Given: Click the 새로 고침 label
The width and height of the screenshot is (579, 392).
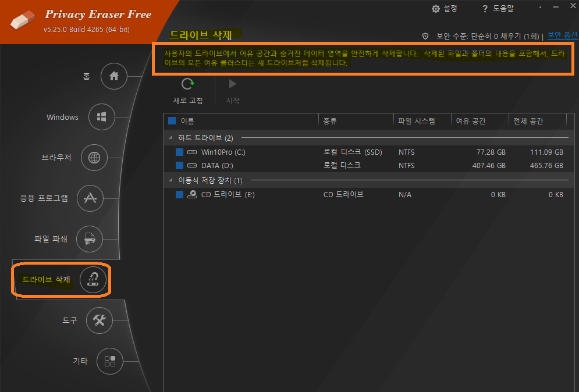Looking at the screenshot, I should click(188, 101).
